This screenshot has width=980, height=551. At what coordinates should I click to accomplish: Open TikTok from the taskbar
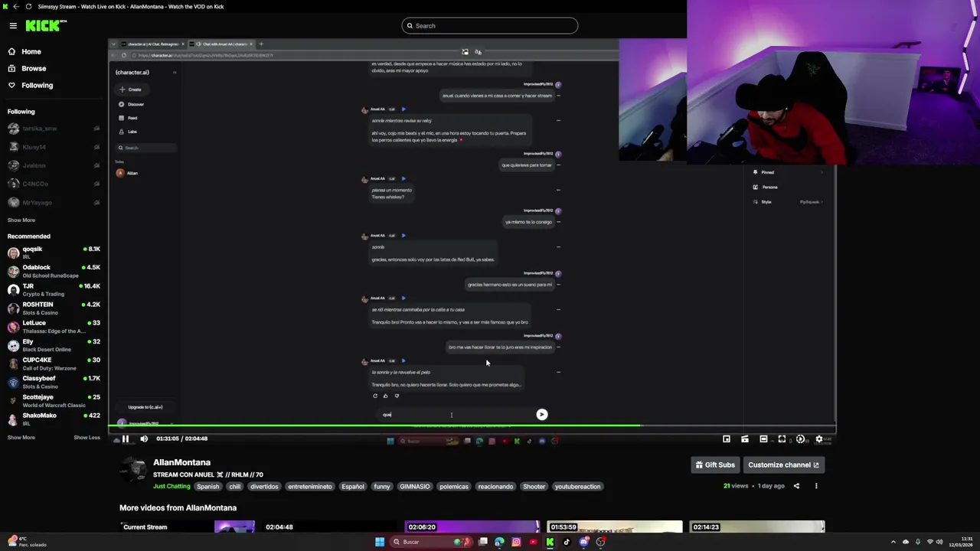(x=567, y=542)
